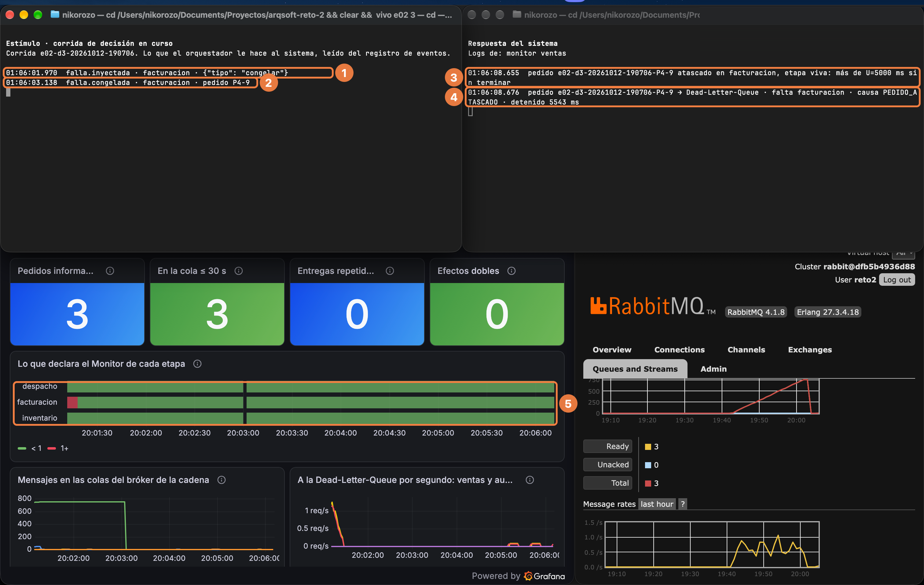
Task: Click the Grafana logo in the footer
Action: pos(544,576)
